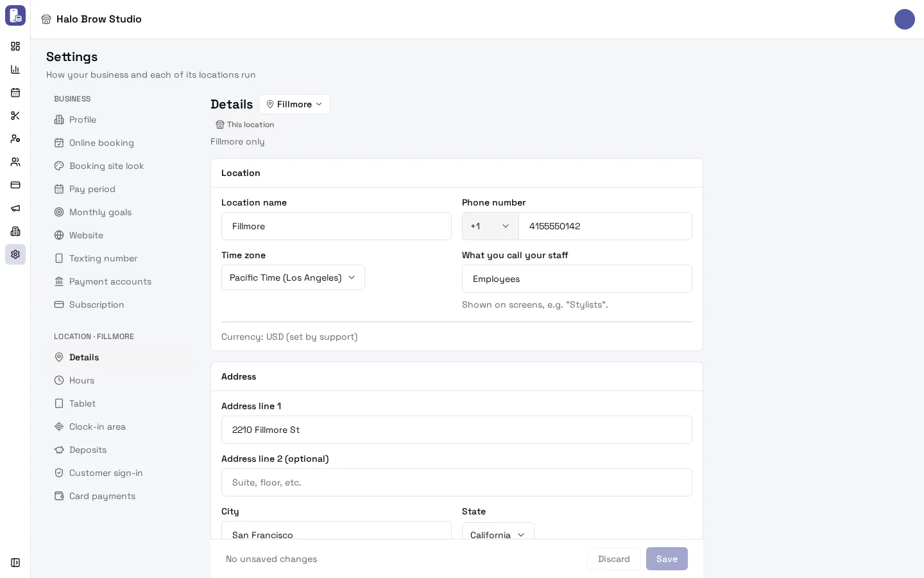Click the 'Currency: USD (set by support)' text

[289, 337]
